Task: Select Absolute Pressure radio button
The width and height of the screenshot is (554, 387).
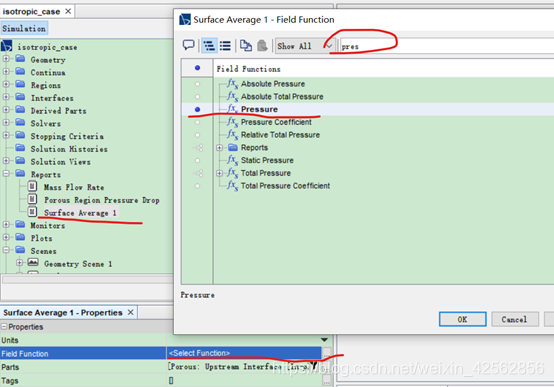Action: coord(198,84)
